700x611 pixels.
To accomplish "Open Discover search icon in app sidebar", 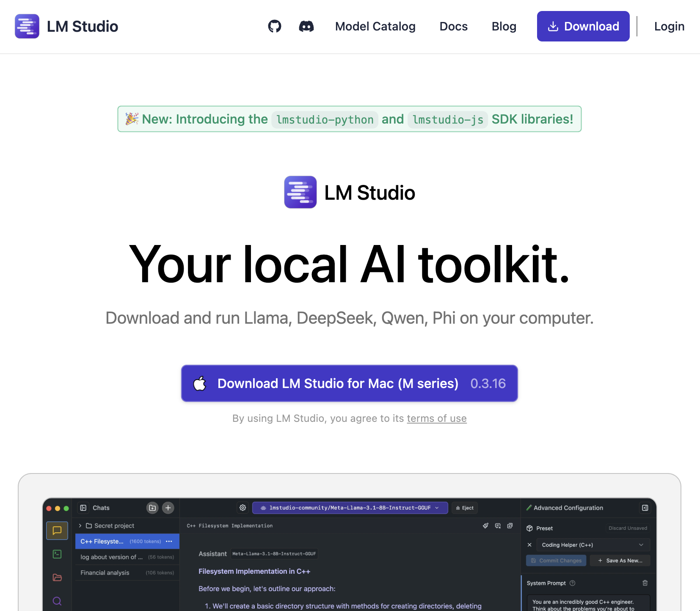I will point(57,601).
